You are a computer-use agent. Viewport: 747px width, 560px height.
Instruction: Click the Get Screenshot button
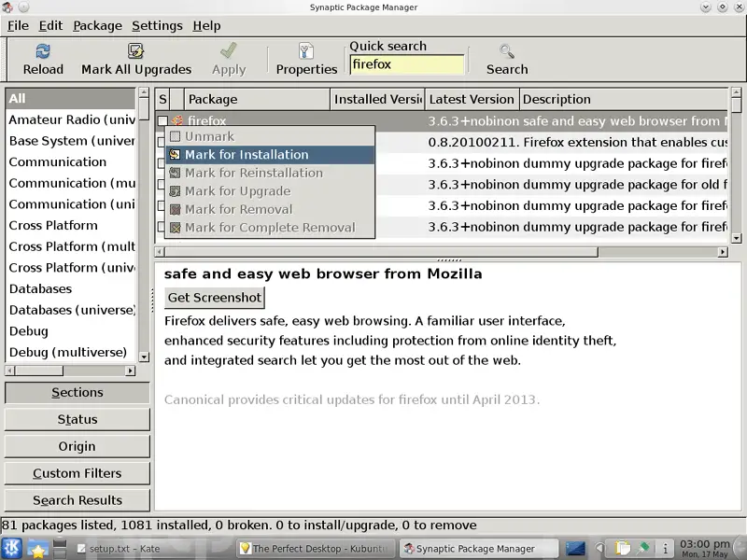click(215, 298)
